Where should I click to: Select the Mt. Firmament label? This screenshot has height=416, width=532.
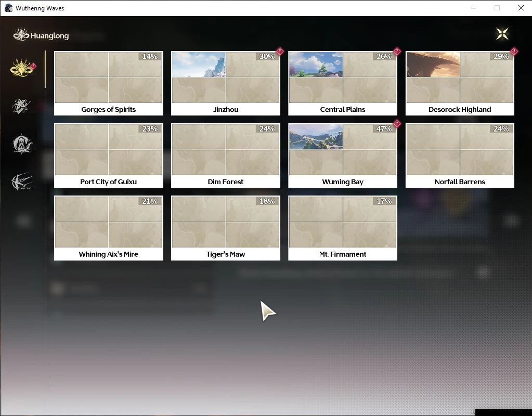[343, 254]
